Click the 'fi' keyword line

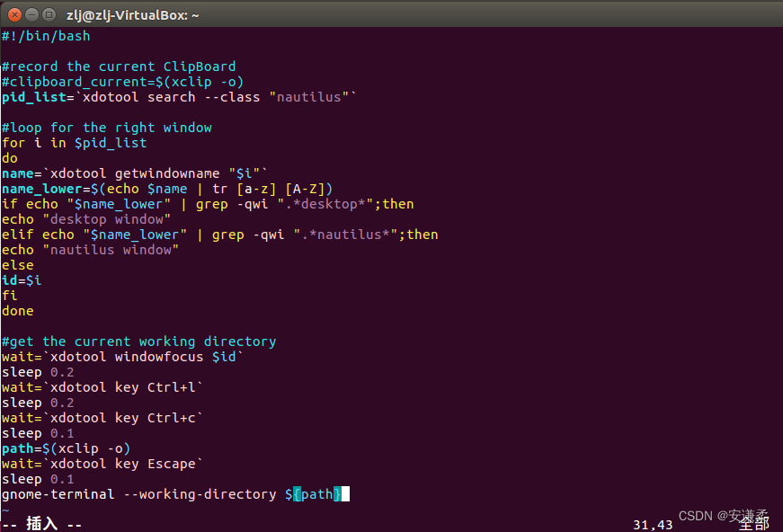pyautogui.click(x=10, y=296)
